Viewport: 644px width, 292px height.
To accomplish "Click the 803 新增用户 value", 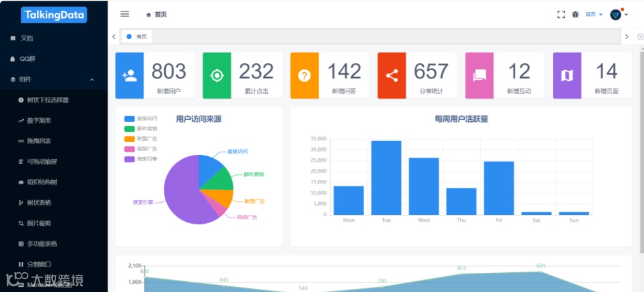I will pos(169,71).
